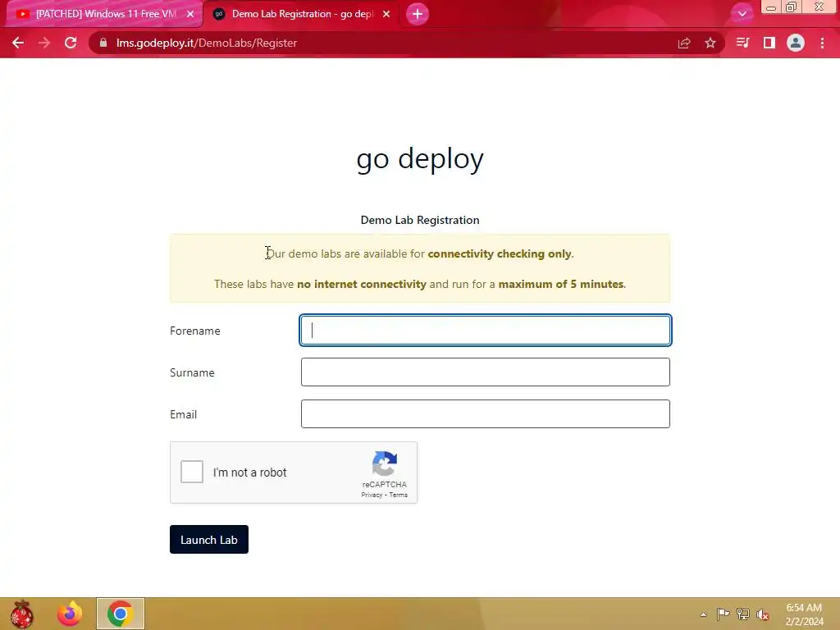Click the maximum of 5 minutes text

point(561,284)
